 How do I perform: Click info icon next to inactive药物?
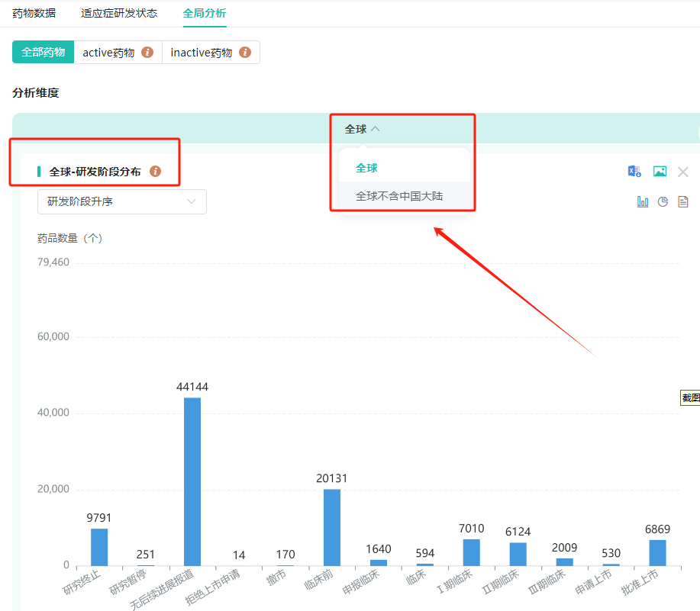point(245,53)
